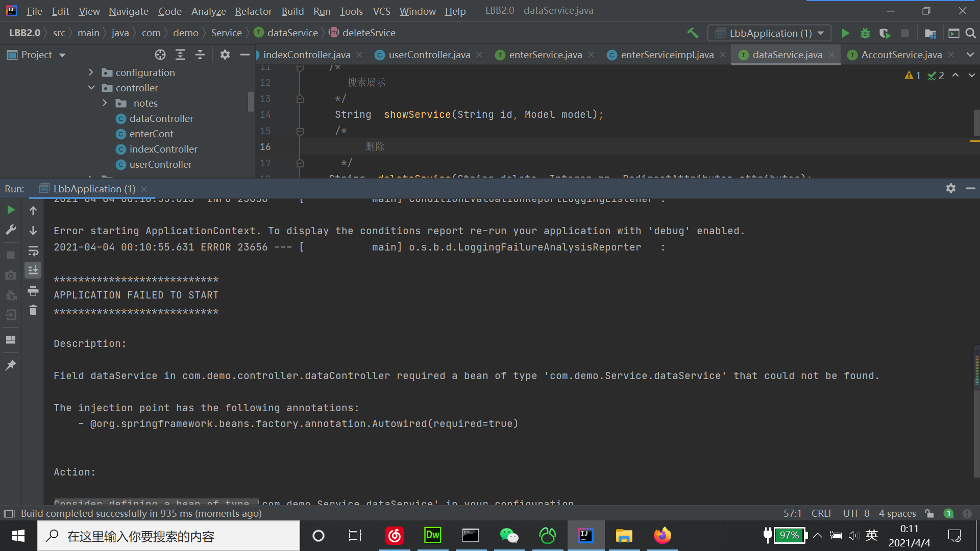
Task: Click Rerun in the Run panel
Action: click(11, 210)
